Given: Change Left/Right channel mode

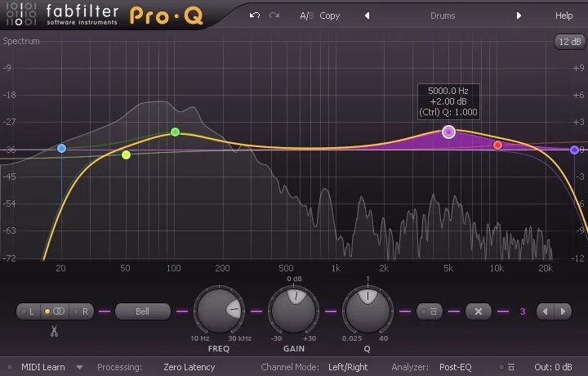Looking at the screenshot, I should click(348, 367).
